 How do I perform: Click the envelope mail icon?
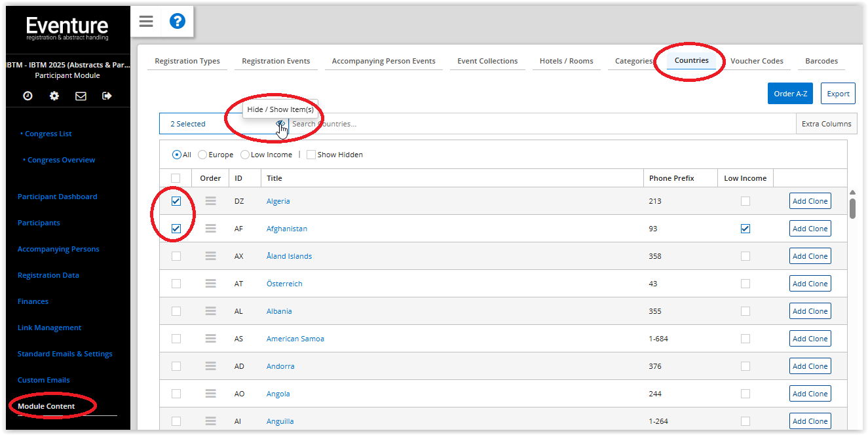point(81,96)
